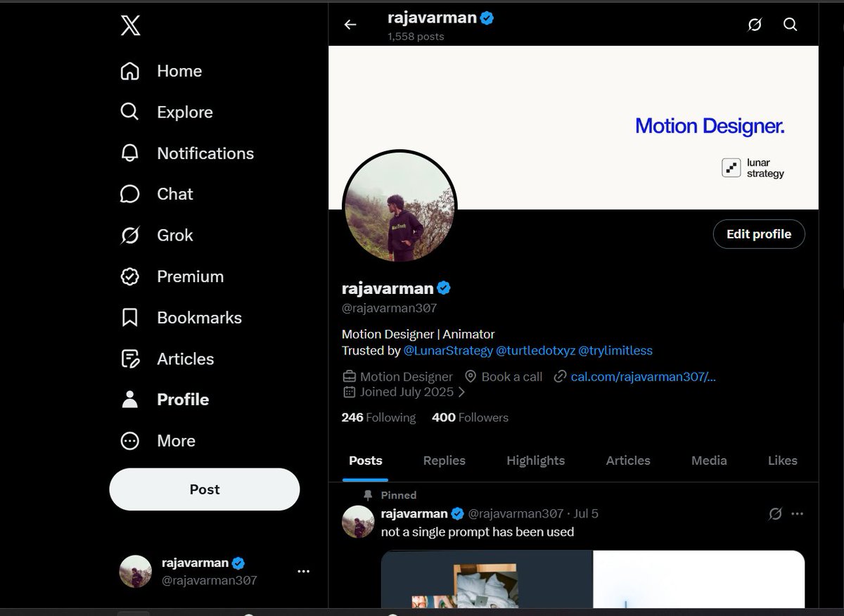Open pinned post more options ellipsis
844x616 pixels.
pos(797,514)
